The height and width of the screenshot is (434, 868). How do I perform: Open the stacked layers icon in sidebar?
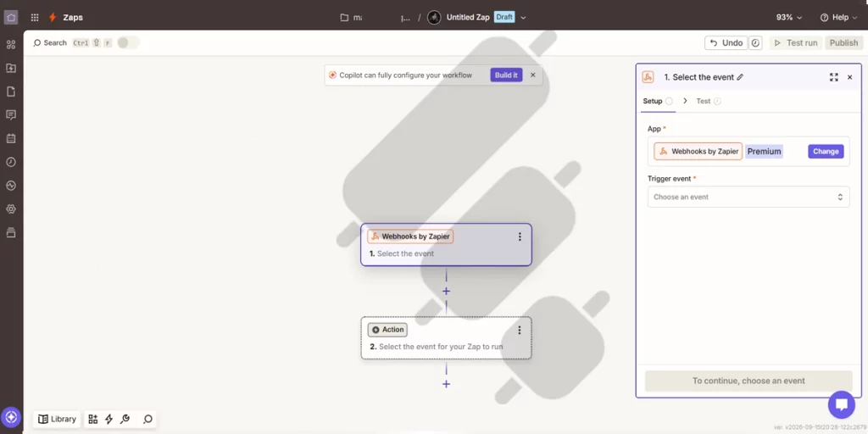click(11, 232)
